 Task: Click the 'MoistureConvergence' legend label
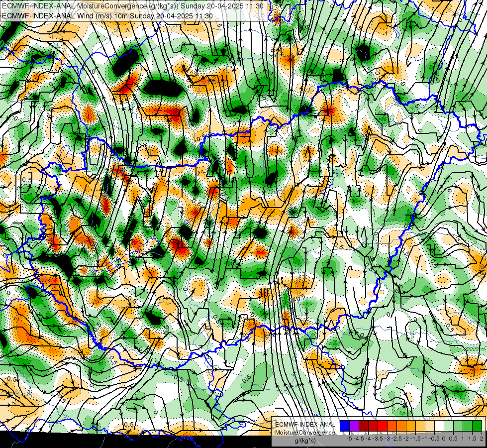305,433
